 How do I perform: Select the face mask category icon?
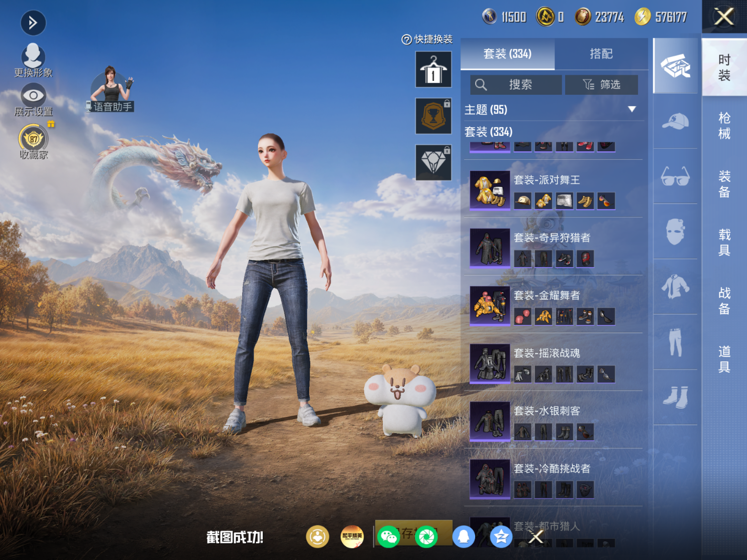(675, 232)
